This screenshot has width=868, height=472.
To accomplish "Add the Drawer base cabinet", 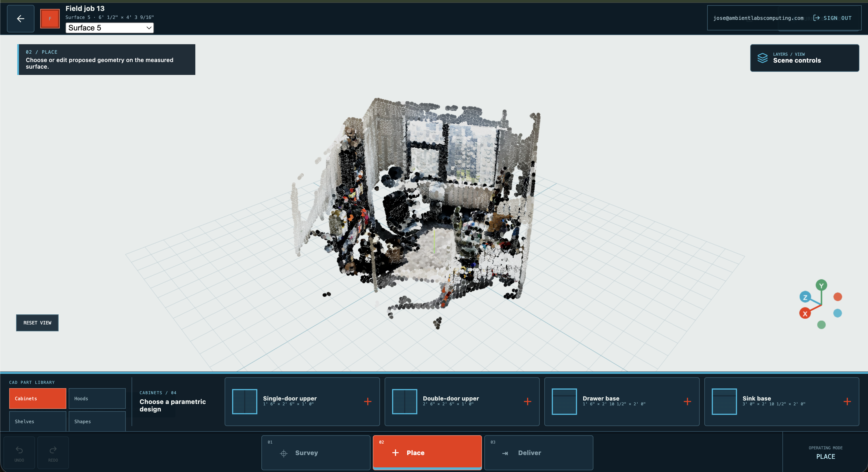I will coord(687,401).
